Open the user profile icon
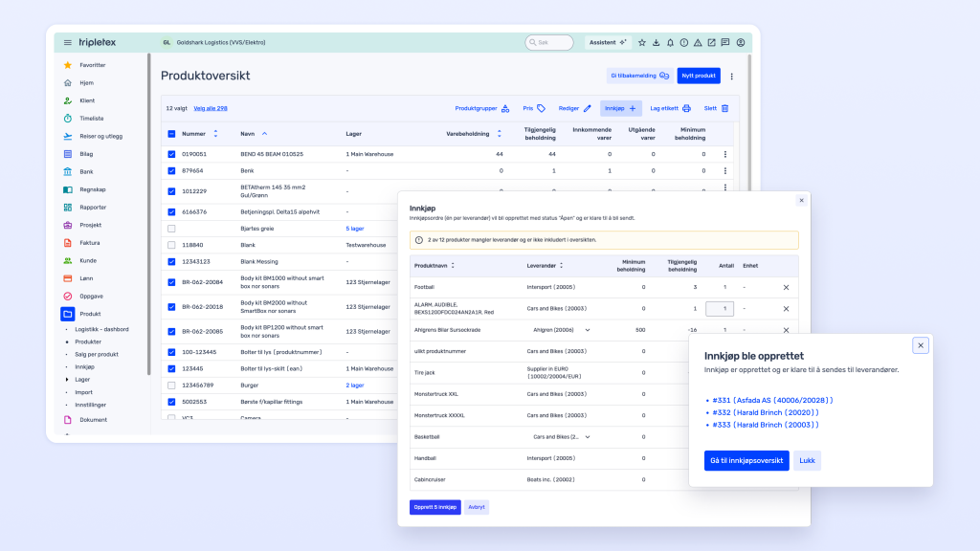The image size is (980, 551). pyautogui.click(x=740, y=42)
